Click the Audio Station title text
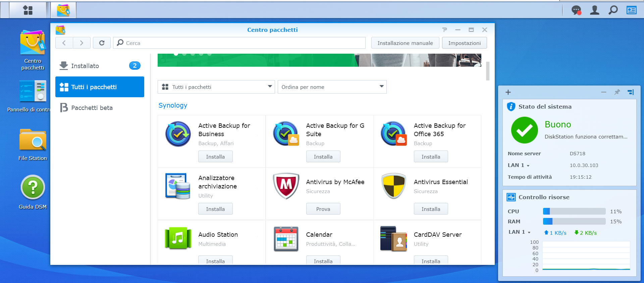644x283 pixels. [x=218, y=235]
